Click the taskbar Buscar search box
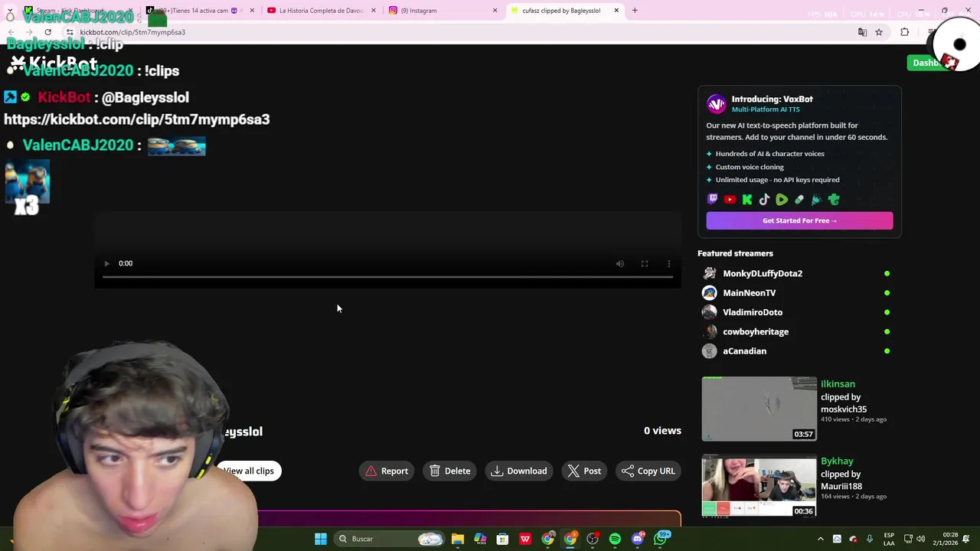980x551 pixels. pos(390,539)
